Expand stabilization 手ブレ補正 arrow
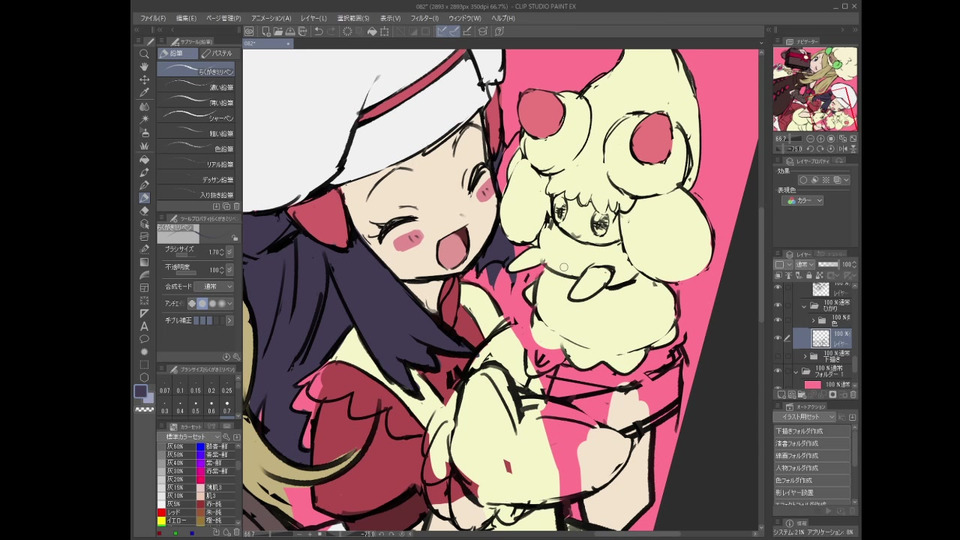 [230, 320]
